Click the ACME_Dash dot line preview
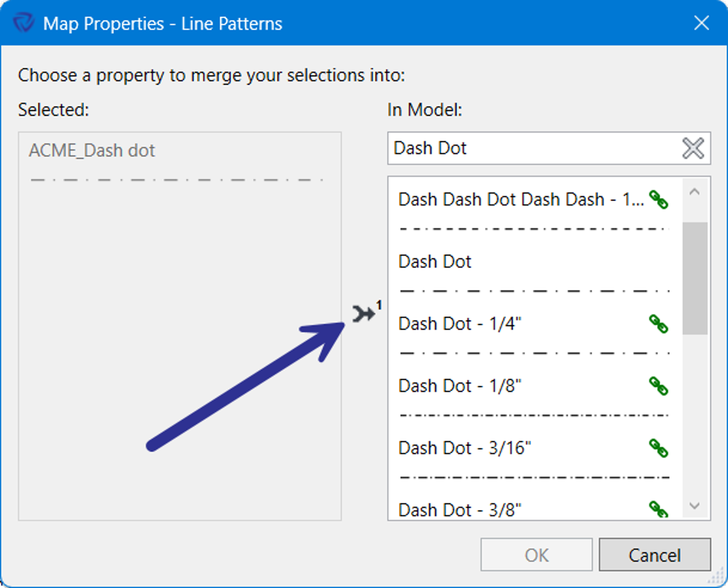728x588 pixels. pos(176,180)
